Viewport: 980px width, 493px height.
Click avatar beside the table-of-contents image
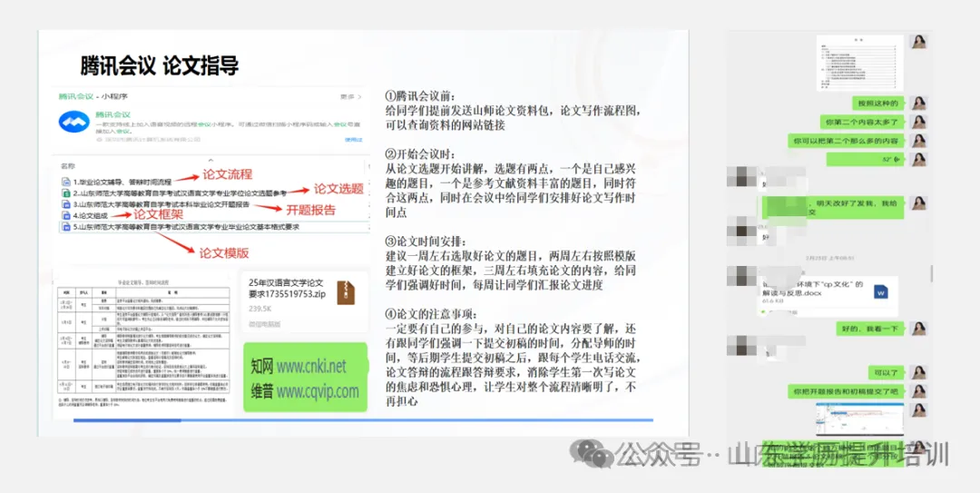[x=918, y=42]
